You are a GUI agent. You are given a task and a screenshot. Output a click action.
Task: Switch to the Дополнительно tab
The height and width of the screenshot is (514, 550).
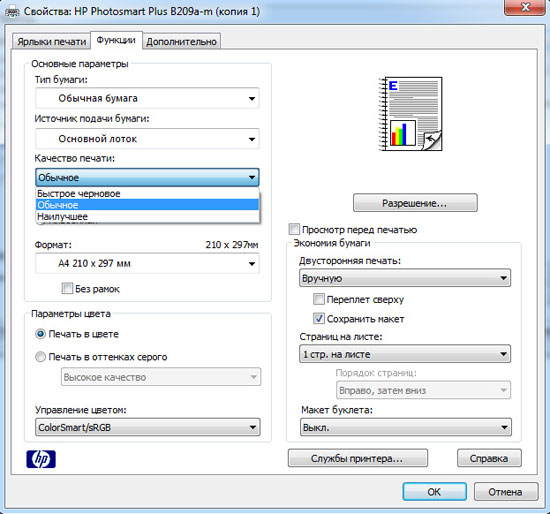tap(181, 41)
